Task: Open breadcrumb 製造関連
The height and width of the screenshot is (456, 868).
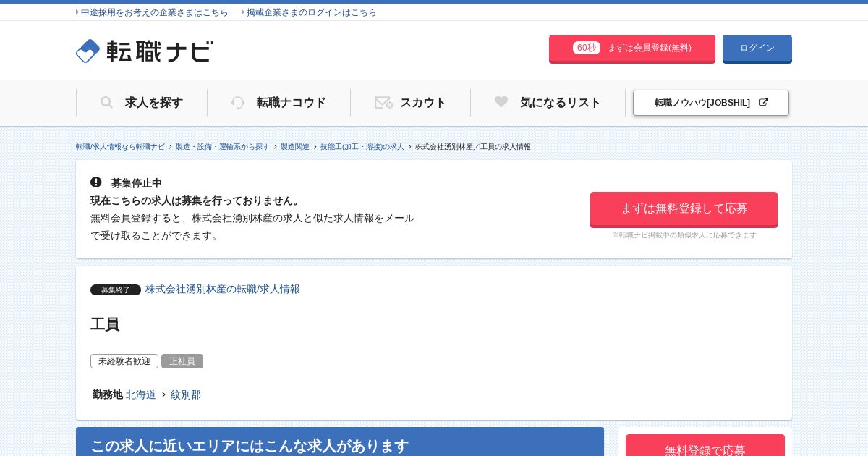Action: pyautogui.click(x=295, y=147)
